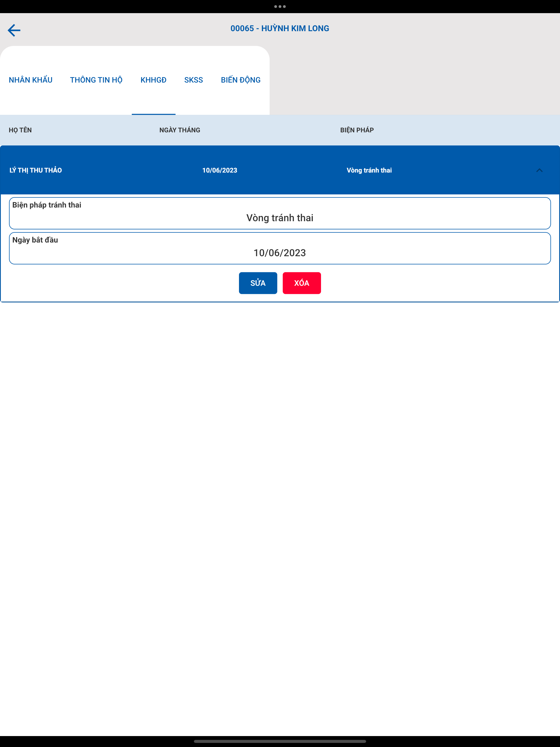
Task: Tap the home indicator bar
Action: pos(280,742)
